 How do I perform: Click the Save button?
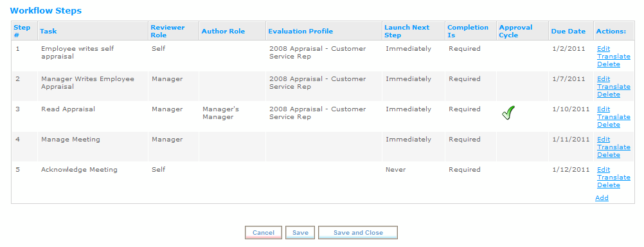[300, 233]
